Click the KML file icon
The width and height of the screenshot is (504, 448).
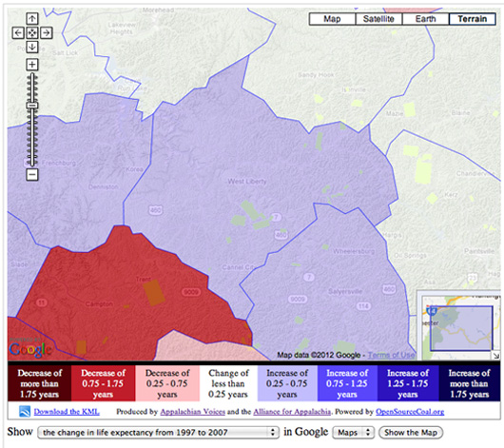[x=25, y=412]
